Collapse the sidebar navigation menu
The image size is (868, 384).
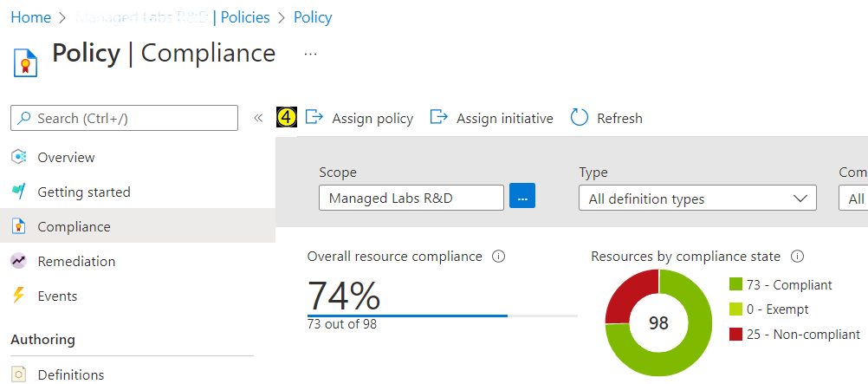point(258,118)
